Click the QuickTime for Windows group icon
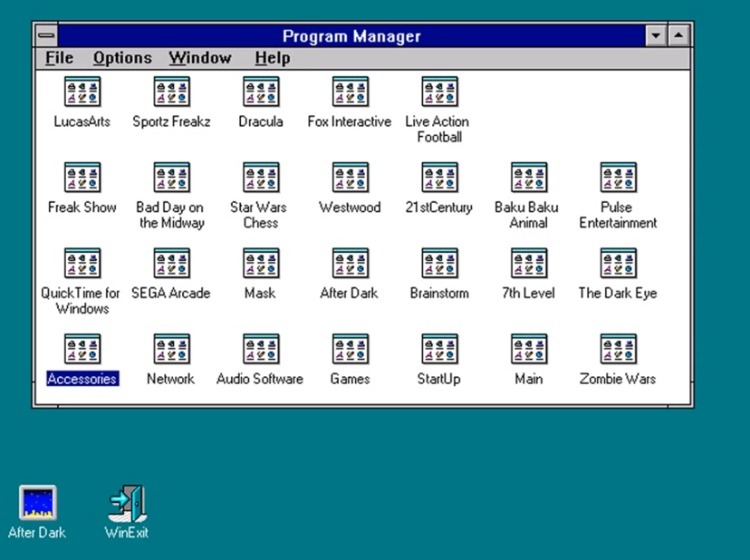 82,264
